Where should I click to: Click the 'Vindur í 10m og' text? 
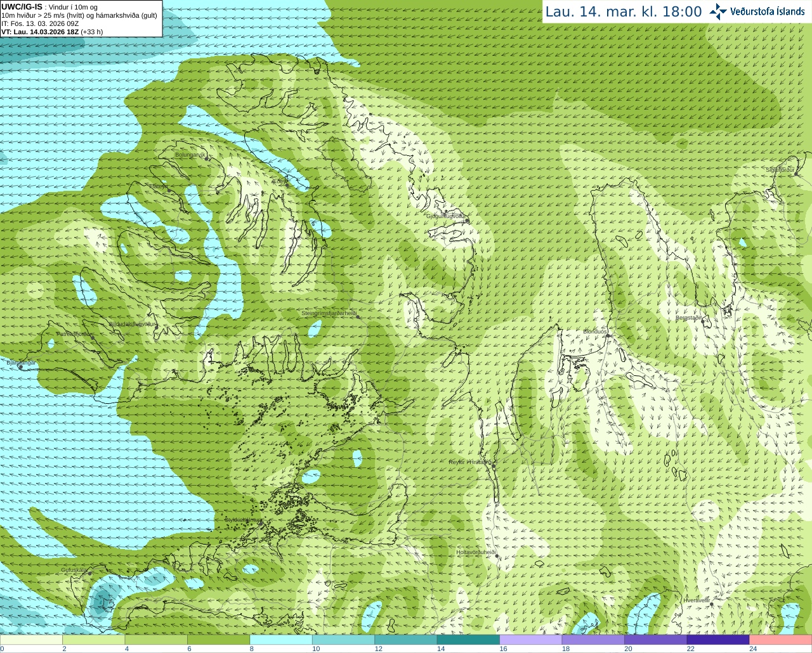74,7
